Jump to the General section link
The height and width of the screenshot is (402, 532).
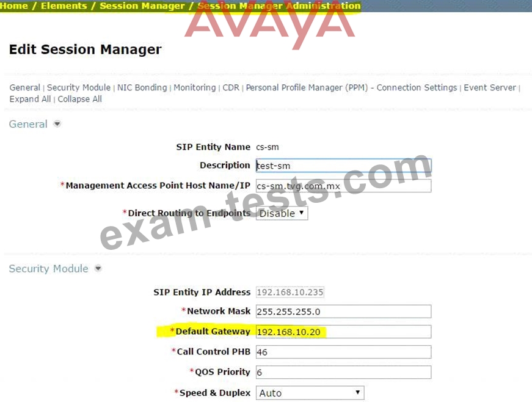click(25, 87)
